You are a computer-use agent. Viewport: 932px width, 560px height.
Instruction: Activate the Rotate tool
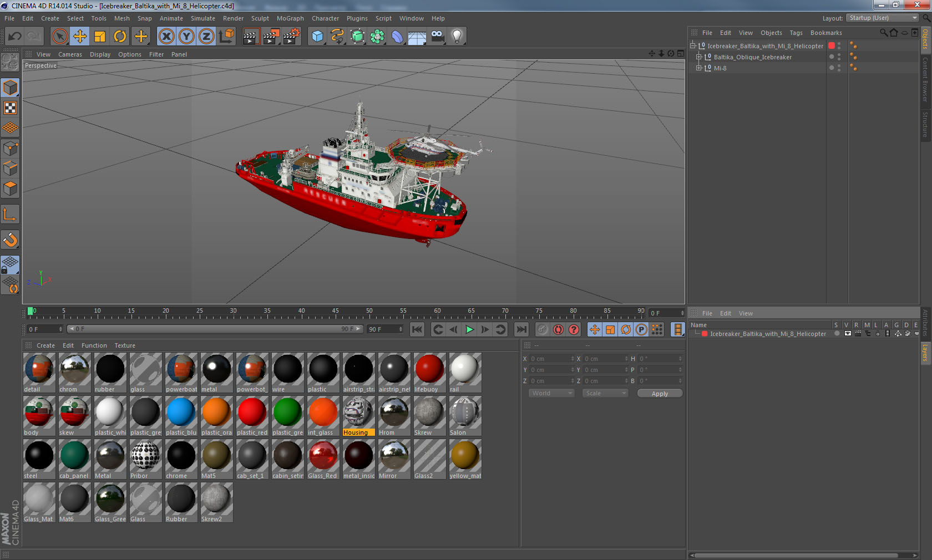(x=120, y=37)
